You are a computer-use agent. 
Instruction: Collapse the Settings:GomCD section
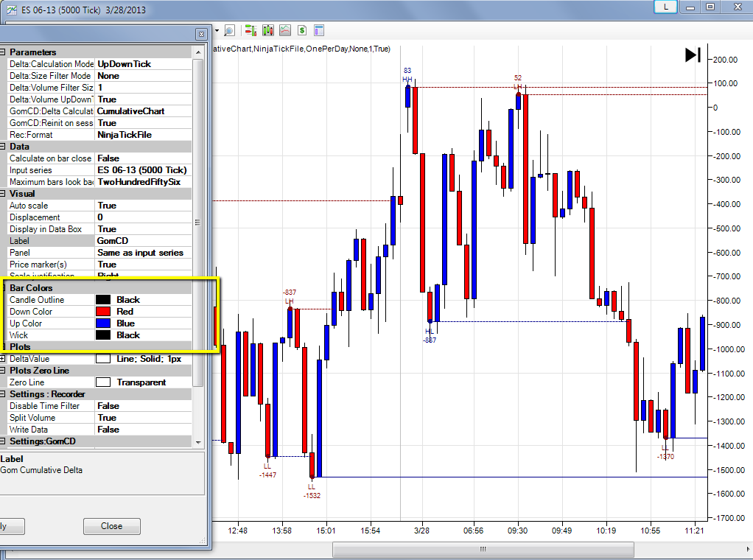coord(3,441)
